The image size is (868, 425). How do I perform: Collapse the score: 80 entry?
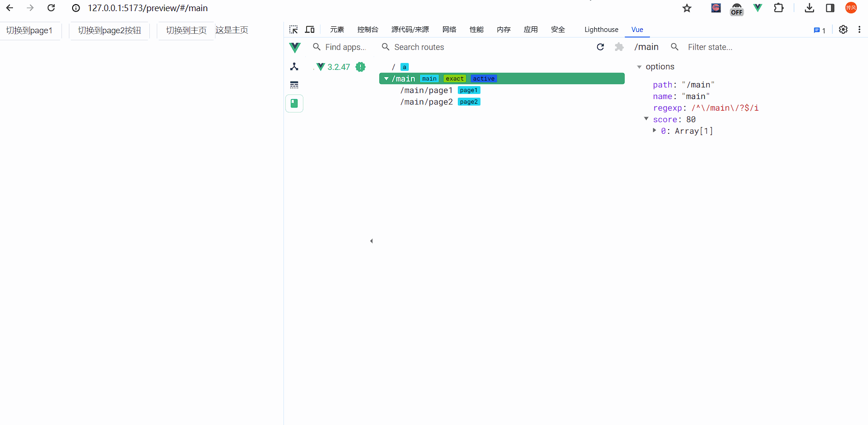point(646,119)
